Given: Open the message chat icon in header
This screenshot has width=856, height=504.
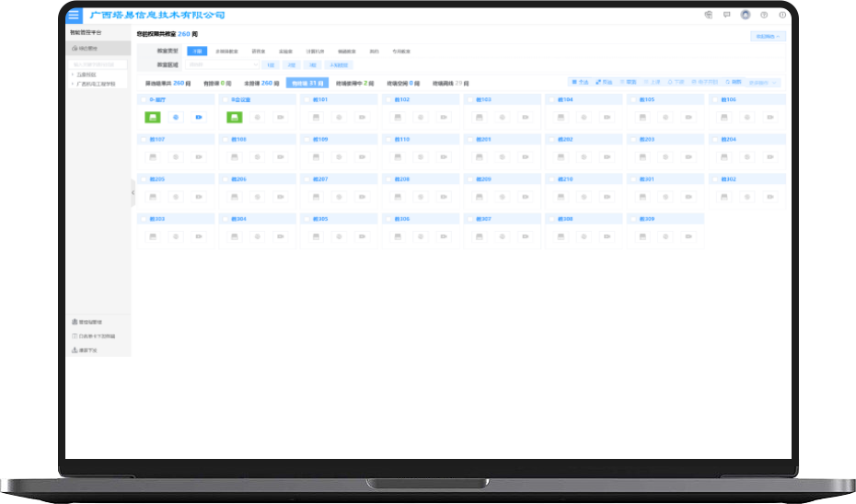Looking at the screenshot, I should [x=726, y=15].
